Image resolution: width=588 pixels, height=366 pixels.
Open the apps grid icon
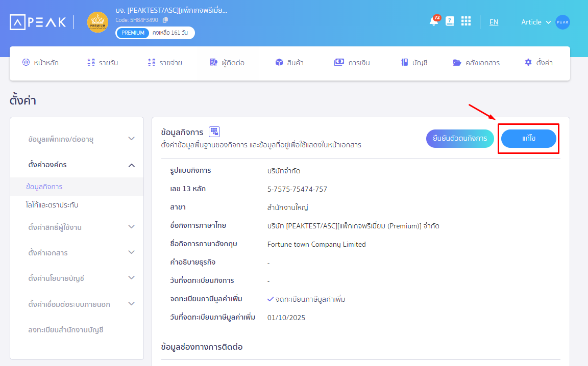coord(465,21)
